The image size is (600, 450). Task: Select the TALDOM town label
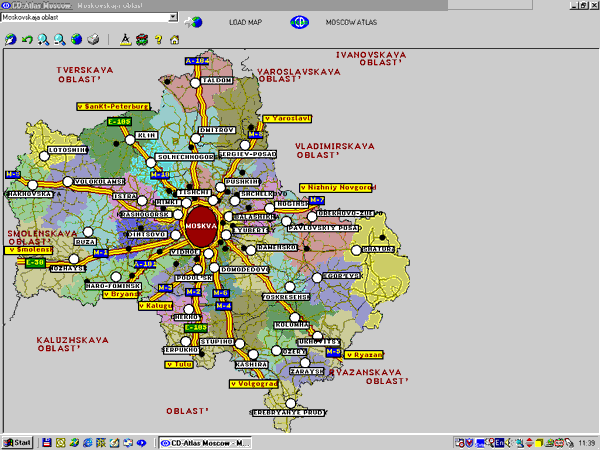click(217, 80)
